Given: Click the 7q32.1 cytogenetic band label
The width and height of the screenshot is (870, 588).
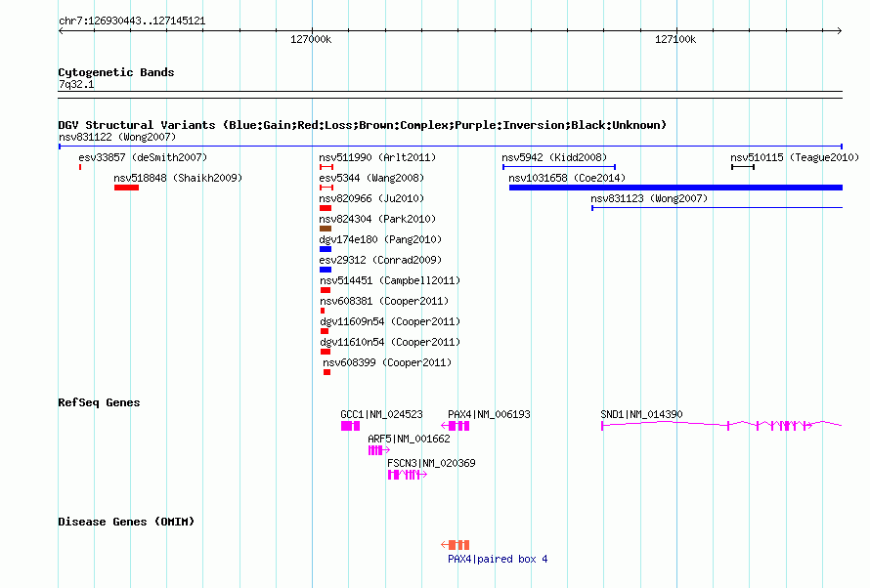Looking at the screenshot, I should (x=76, y=84).
